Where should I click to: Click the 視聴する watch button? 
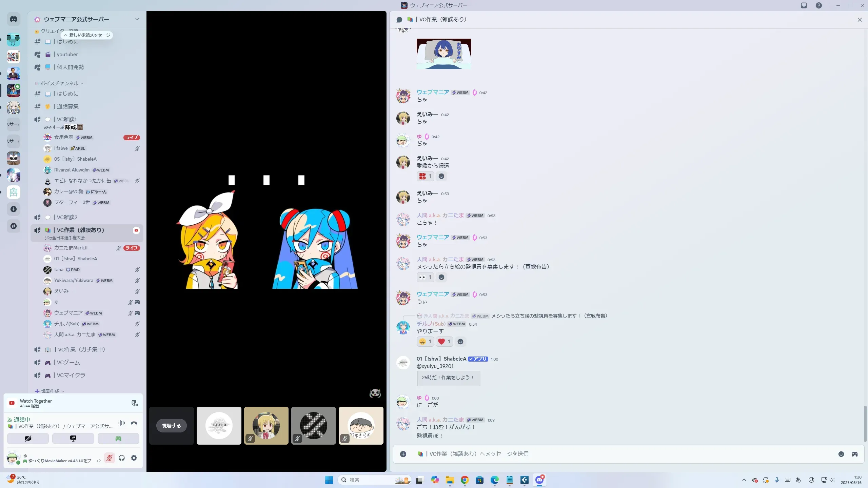coord(171,426)
